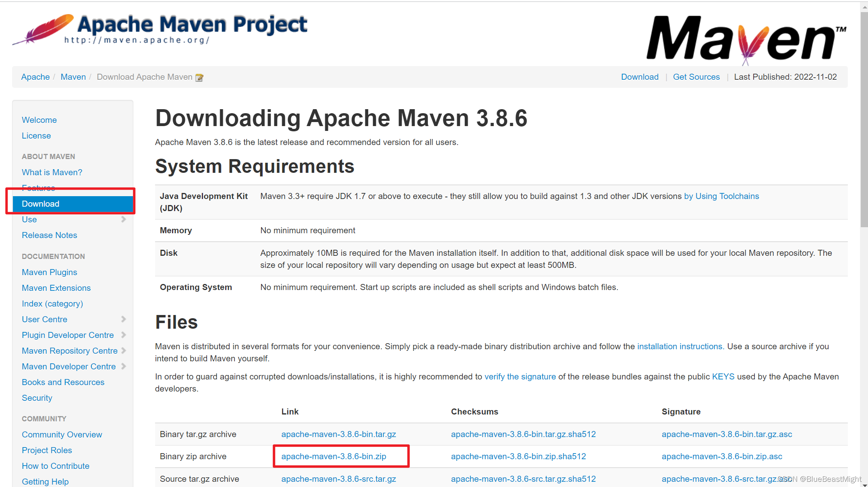The height and width of the screenshot is (487, 868).
Task: Click Get Sources link in top bar
Action: click(x=696, y=77)
